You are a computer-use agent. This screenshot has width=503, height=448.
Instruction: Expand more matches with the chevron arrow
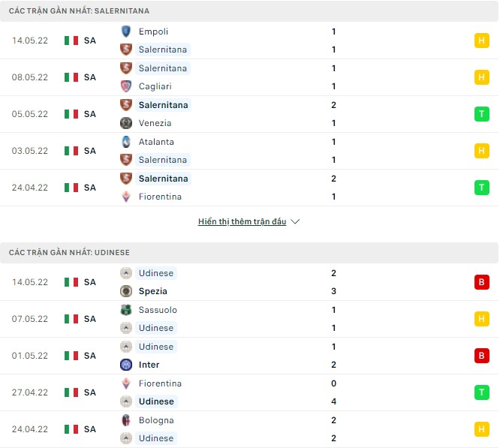(295, 222)
